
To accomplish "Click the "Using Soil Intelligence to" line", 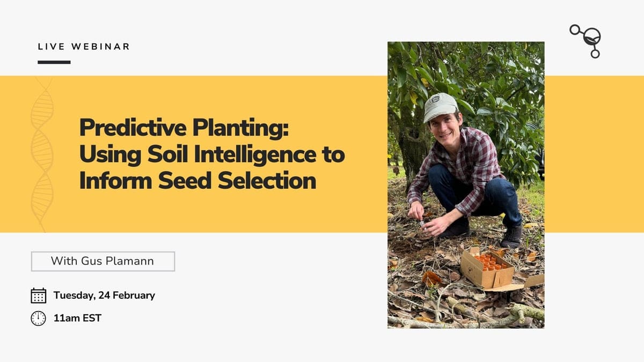I will click(211, 155).
